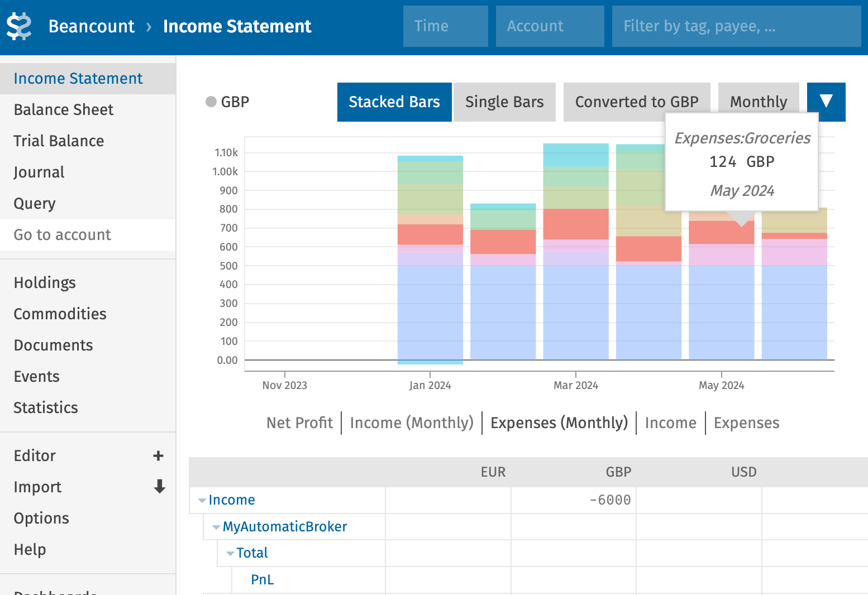The image size is (868, 595).
Task: Click the blue segment of Jan 2024 bar
Action: 430,313
